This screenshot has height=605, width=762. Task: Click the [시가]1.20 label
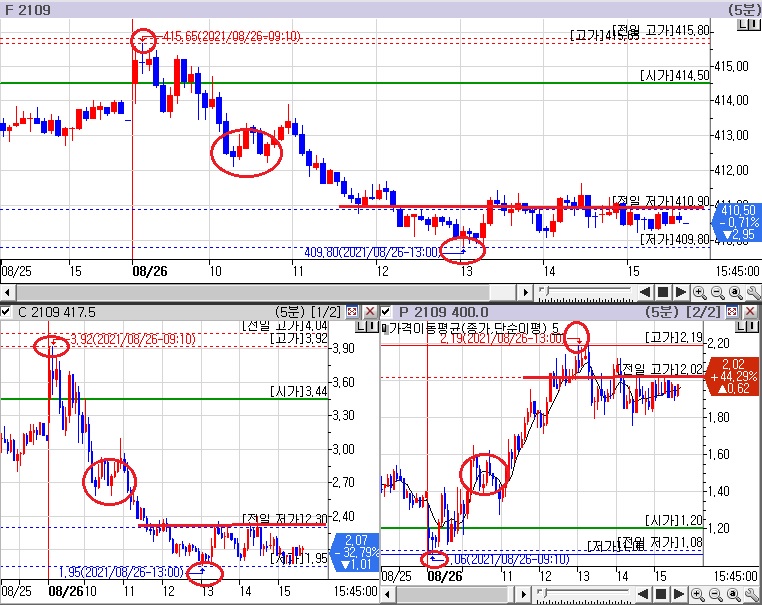click(x=674, y=520)
